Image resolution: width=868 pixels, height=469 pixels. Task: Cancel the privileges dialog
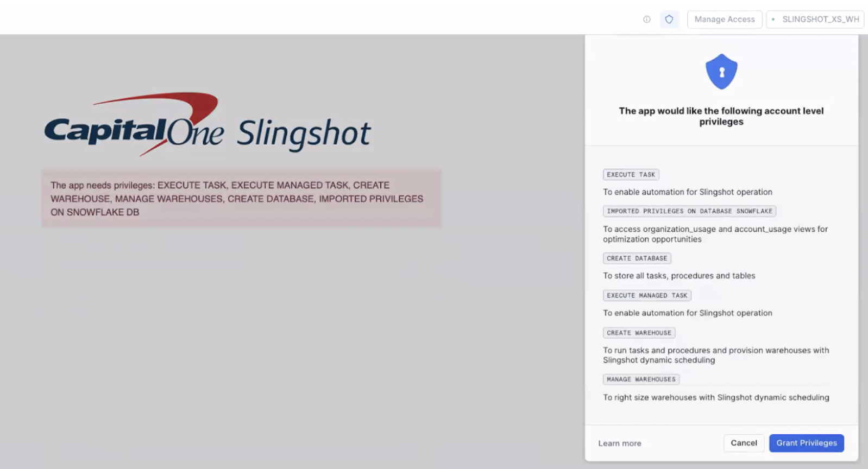[744, 443]
